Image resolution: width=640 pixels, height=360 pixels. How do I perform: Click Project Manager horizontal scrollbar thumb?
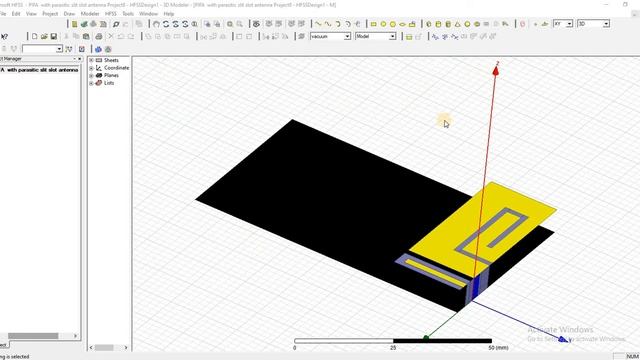tap(33, 336)
